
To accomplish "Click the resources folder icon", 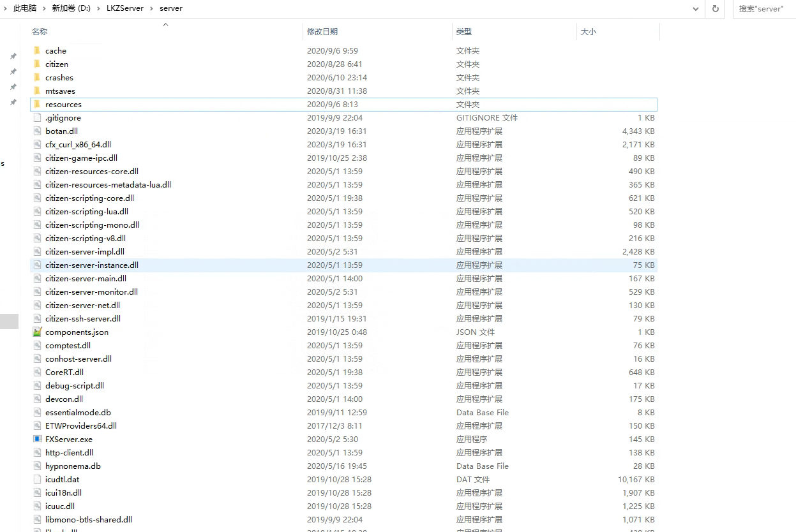I will [37, 104].
